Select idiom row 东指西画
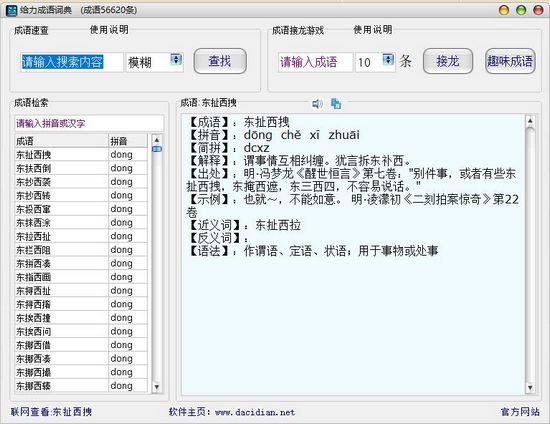The width and height of the screenshot is (550, 424). 81,277
